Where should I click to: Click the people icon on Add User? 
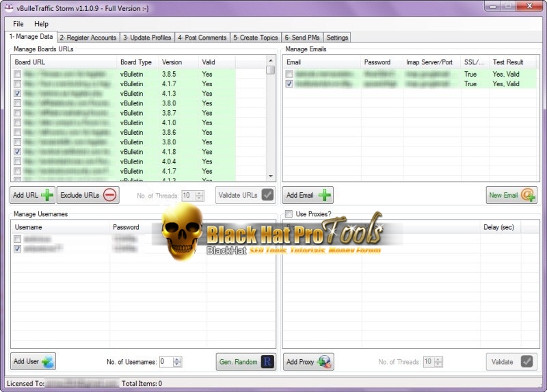pos(48,362)
